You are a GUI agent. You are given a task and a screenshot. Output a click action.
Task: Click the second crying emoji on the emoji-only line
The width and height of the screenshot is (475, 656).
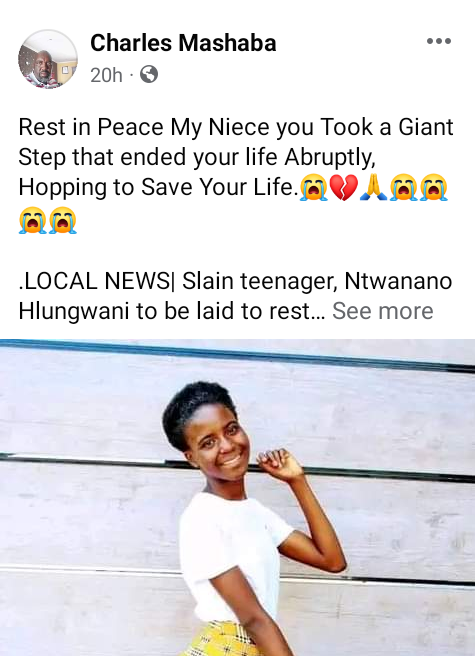pyautogui.click(x=62, y=220)
